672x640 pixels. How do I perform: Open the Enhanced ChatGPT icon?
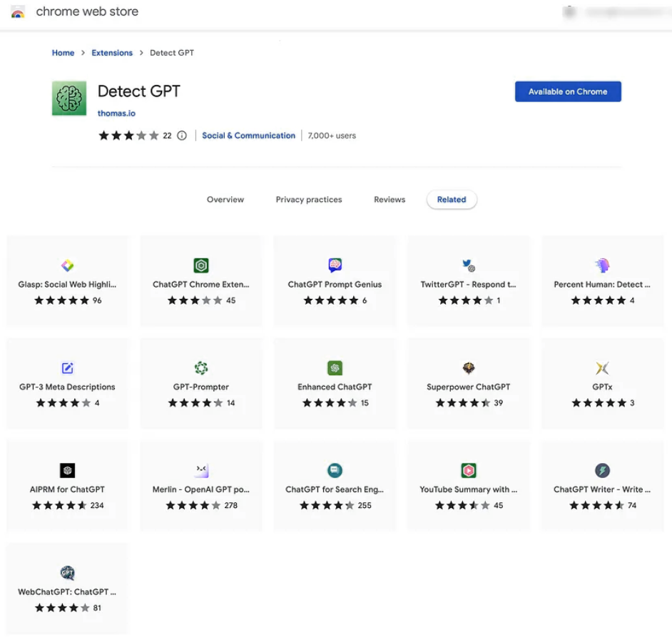335,367
